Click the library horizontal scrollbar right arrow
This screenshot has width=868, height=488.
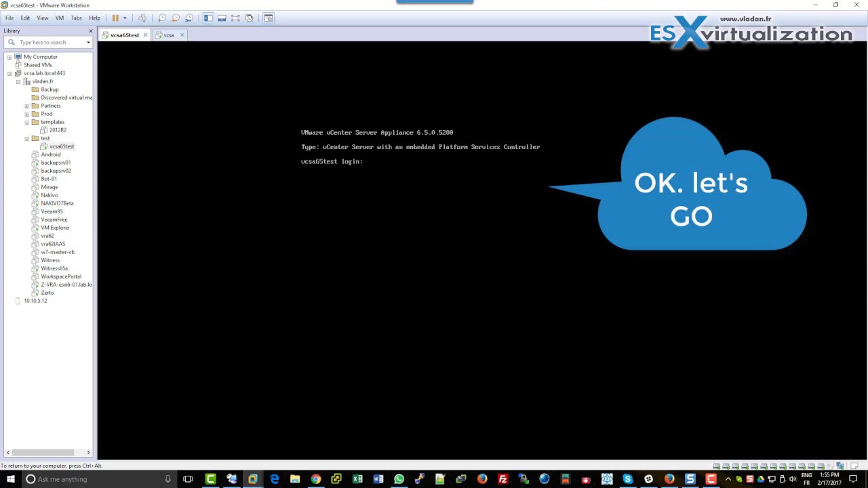click(x=88, y=452)
